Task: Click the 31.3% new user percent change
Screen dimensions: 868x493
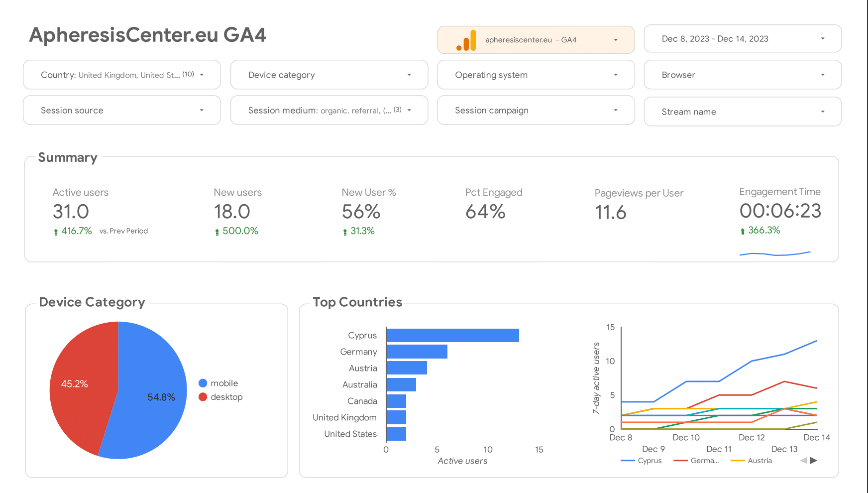Action: (x=359, y=231)
